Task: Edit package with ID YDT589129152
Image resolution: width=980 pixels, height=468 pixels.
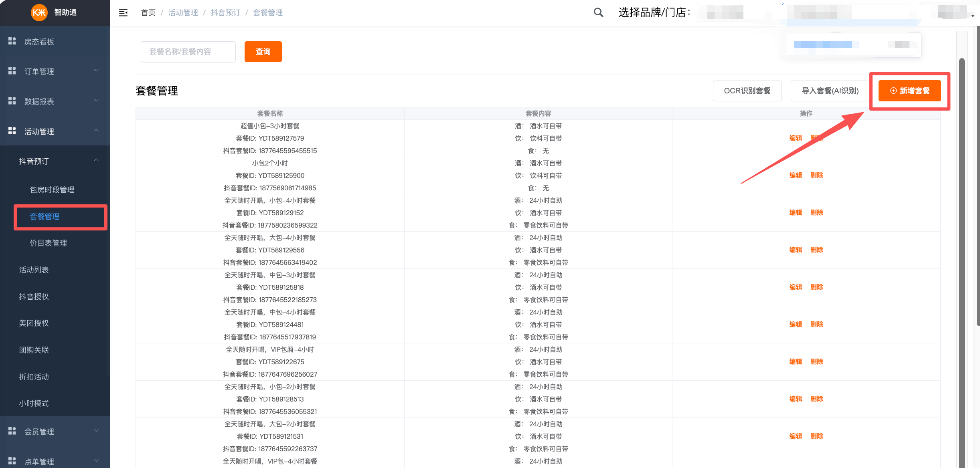Action: pyautogui.click(x=796, y=213)
